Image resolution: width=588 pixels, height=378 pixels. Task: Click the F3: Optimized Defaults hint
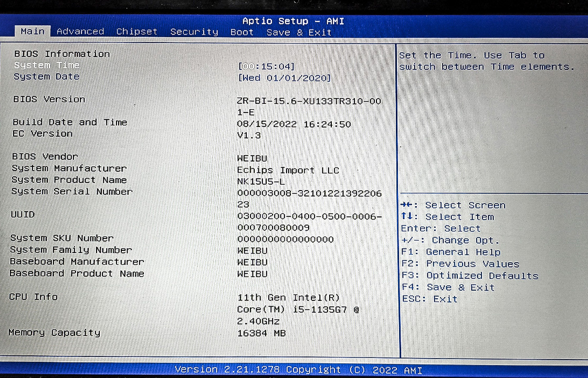(470, 276)
